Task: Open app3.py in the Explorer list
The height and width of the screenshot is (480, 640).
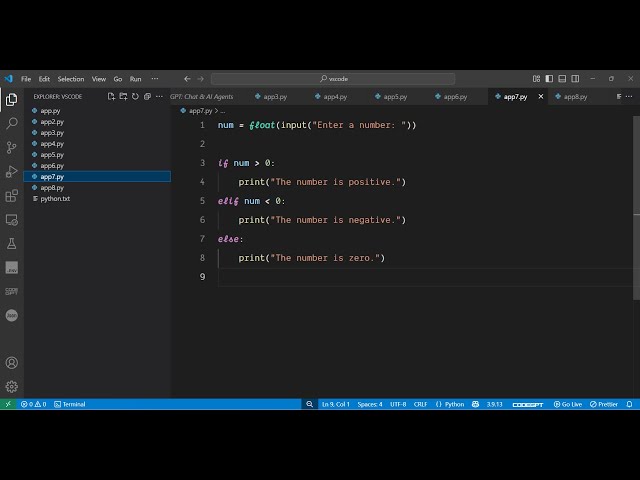Action: click(97, 133)
